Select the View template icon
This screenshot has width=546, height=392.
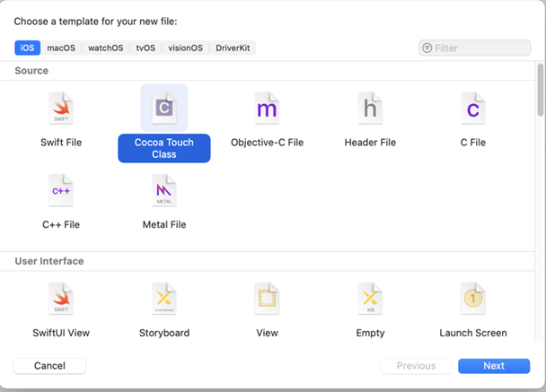point(267,299)
